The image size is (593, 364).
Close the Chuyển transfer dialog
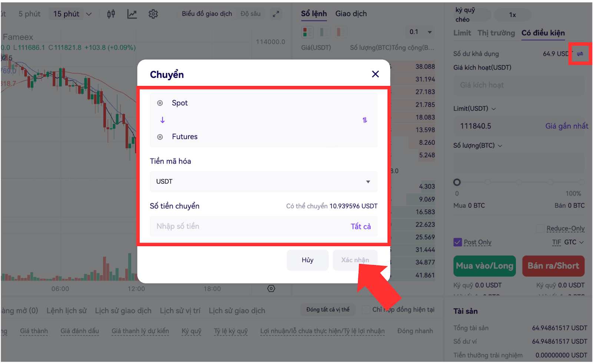[x=375, y=74]
